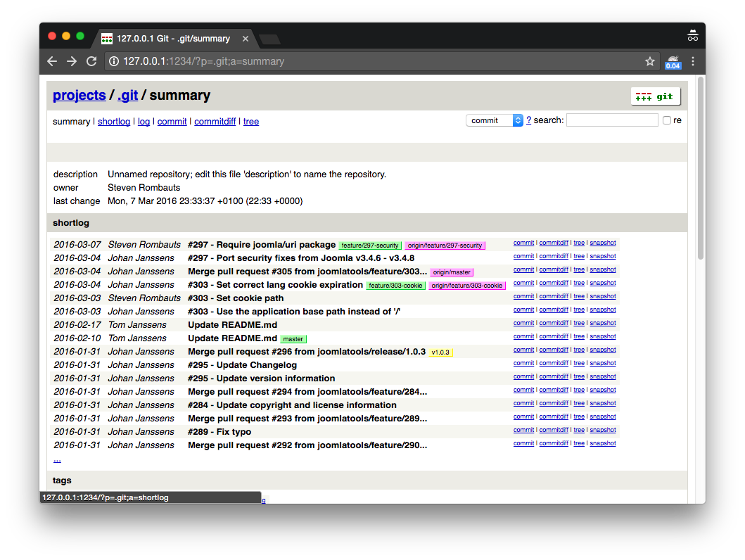745x560 pixels.
Task: Click the extension icon showing 0.04
Action: point(673,62)
